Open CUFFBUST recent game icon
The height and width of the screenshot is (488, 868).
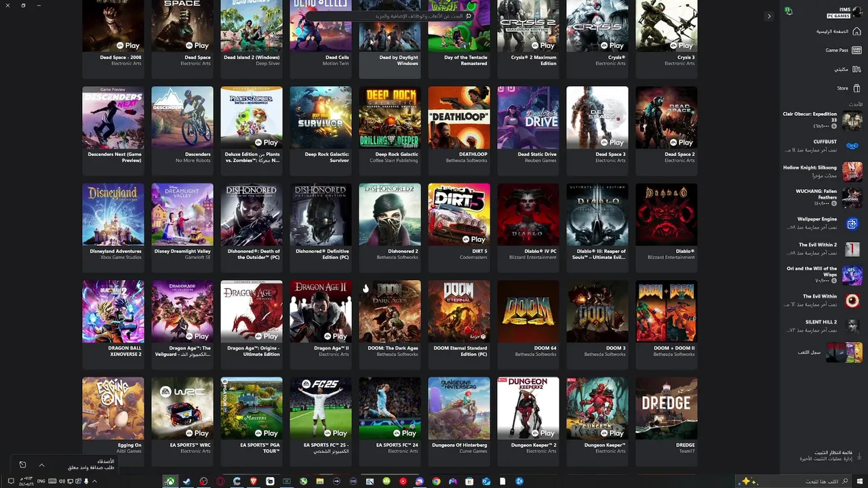(852, 146)
